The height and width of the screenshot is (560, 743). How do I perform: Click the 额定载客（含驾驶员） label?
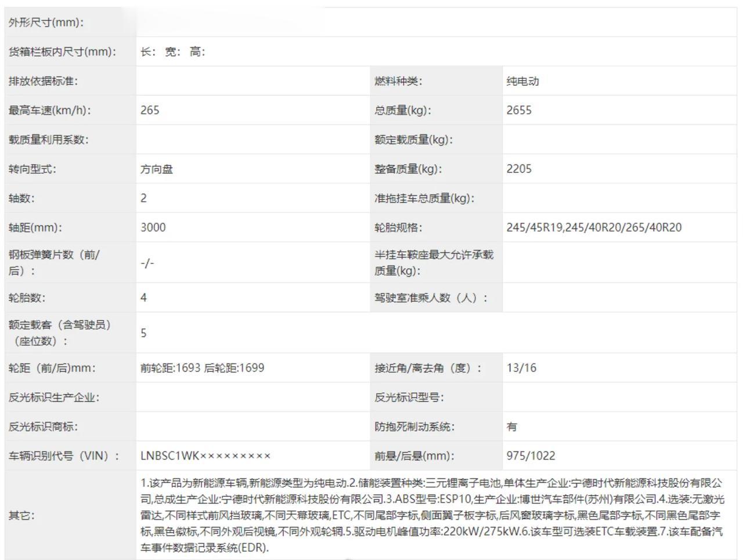pyautogui.click(x=60, y=333)
